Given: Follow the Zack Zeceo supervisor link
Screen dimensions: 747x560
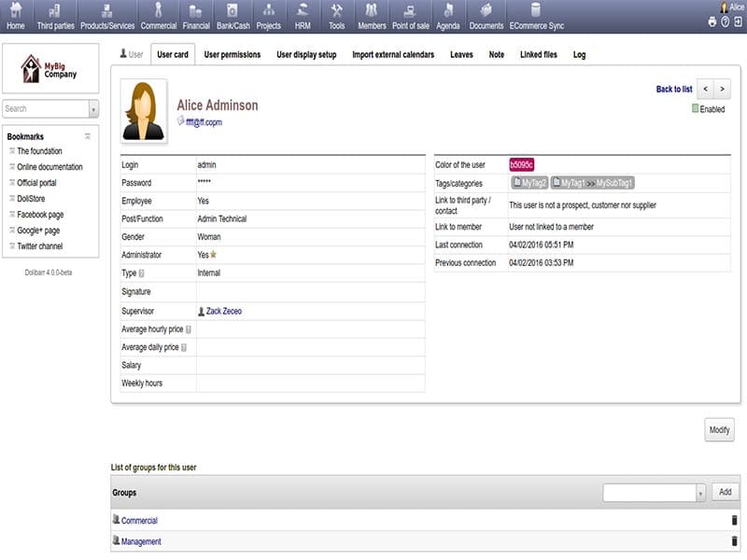Looking at the screenshot, I should coord(223,311).
